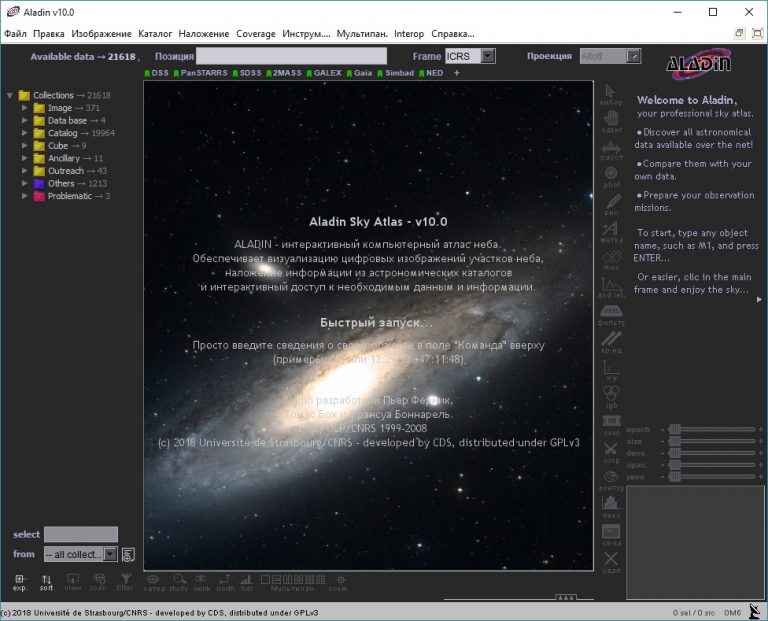This screenshot has width=768, height=621.
Task: Click the Simbad bookmark
Action: coord(395,73)
